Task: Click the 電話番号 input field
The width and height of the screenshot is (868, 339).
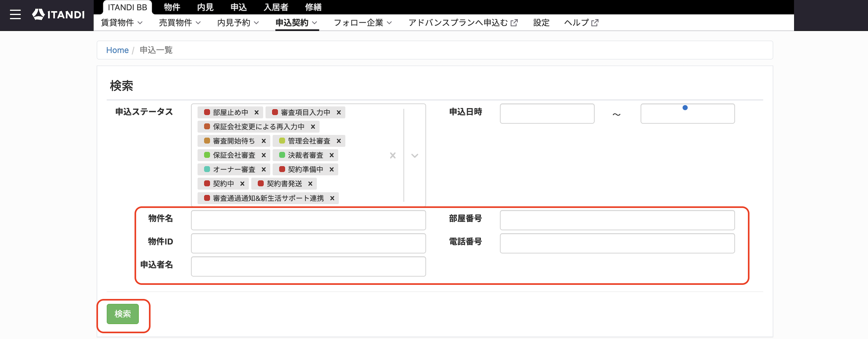Action: pyautogui.click(x=617, y=243)
